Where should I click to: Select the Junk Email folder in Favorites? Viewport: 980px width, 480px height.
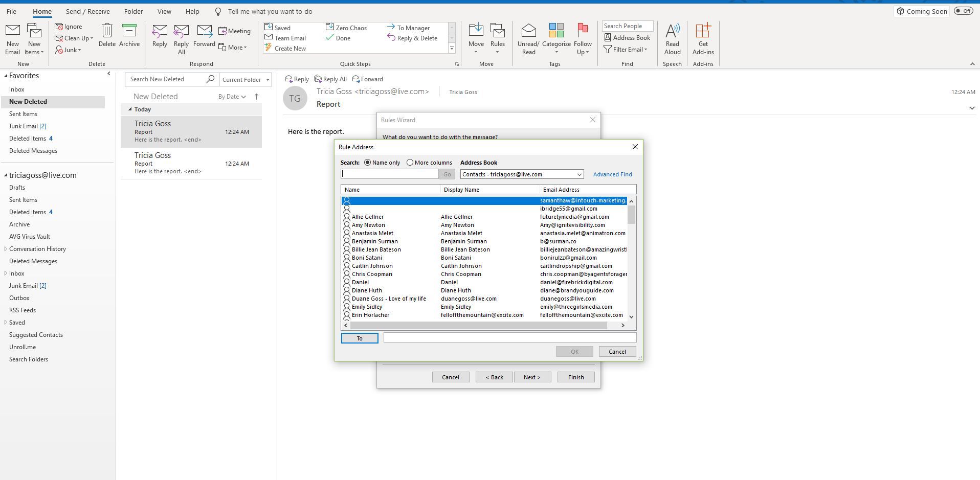28,126
